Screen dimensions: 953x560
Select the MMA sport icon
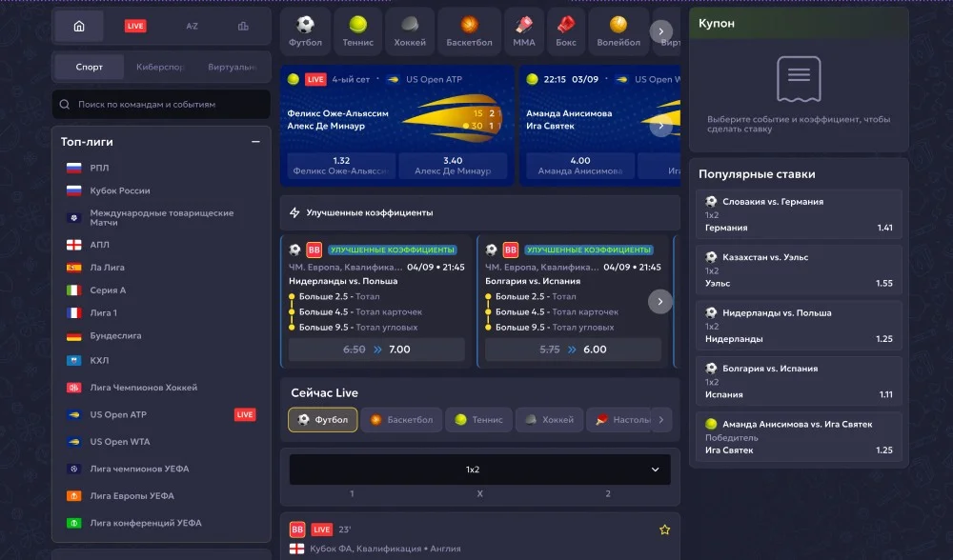pos(523,31)
